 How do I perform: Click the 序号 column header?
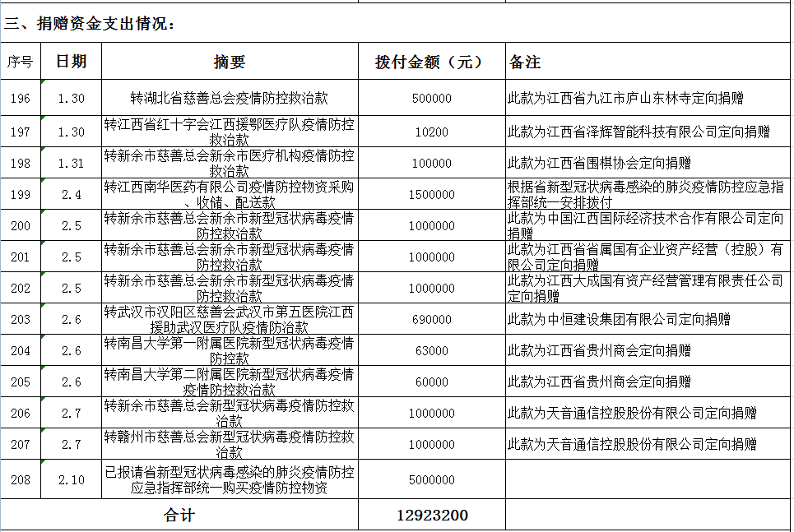21,62
